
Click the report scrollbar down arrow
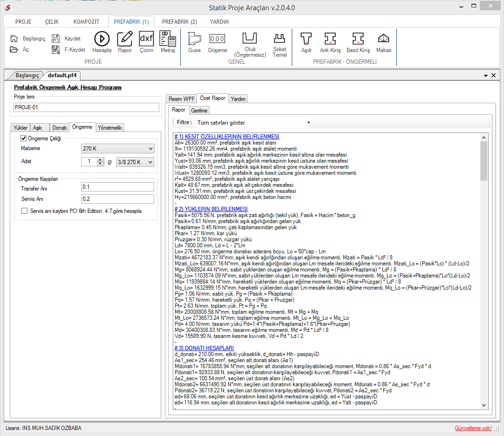[484, 405]
